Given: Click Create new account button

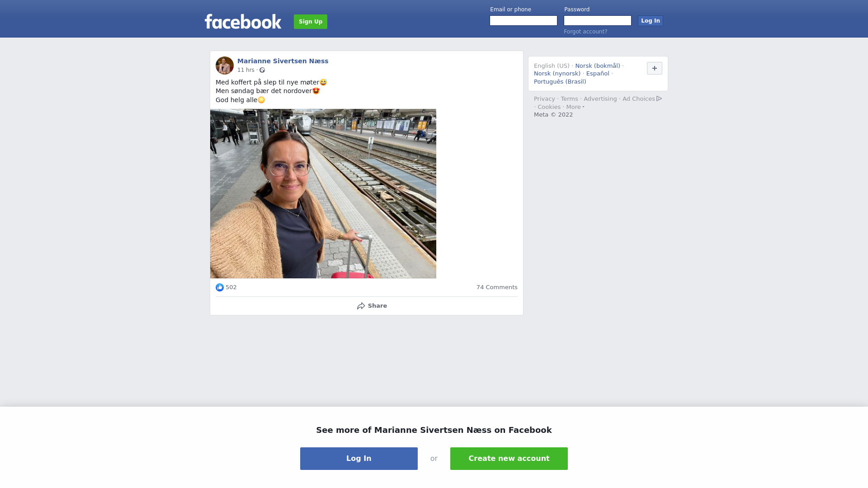Looking at the screenshot, I should point(509,459).
